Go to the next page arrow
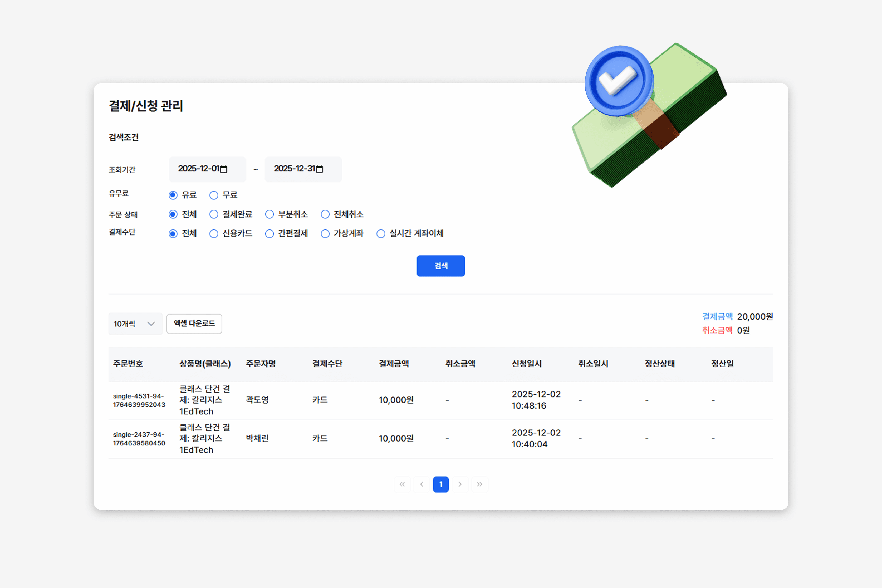This screenshot has height=588, width=882. coord(460,484)
